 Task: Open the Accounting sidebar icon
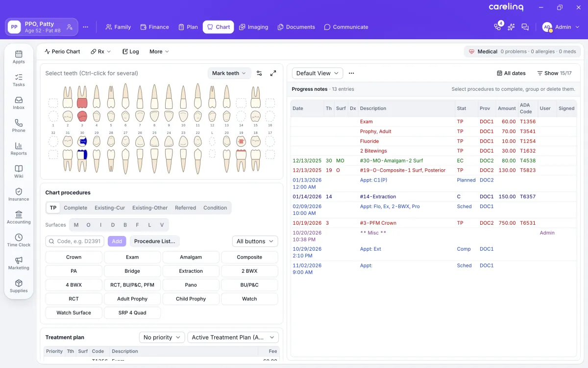click(x=19, y=217)
